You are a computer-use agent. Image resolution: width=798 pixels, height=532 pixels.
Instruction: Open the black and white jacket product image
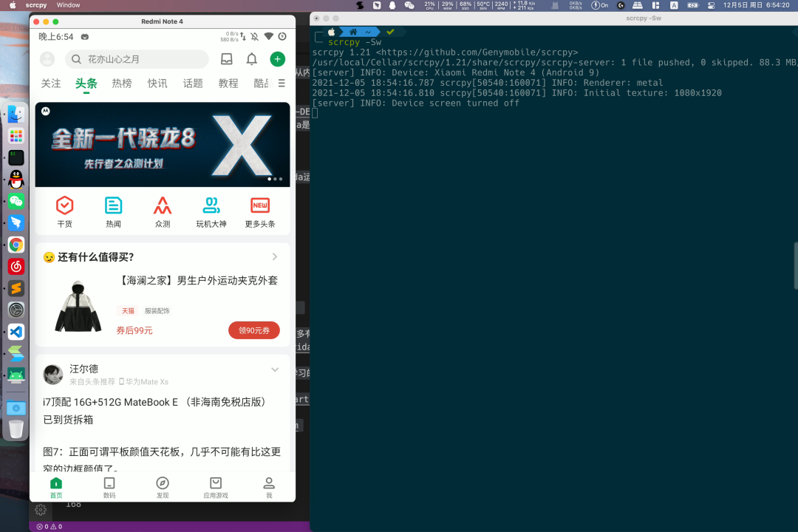point(78,307)
